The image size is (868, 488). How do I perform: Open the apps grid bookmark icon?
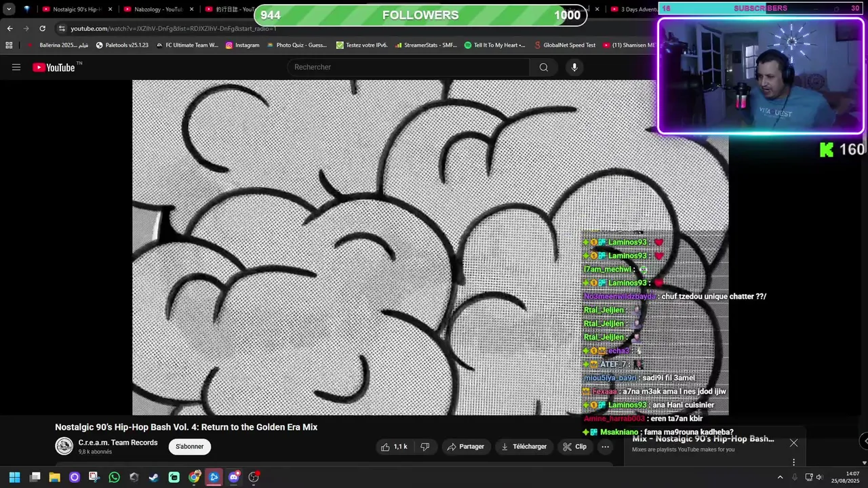(9, 45)
